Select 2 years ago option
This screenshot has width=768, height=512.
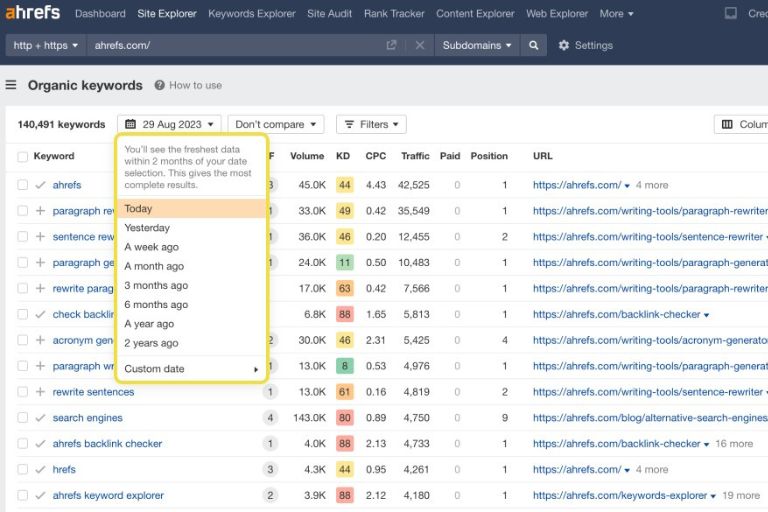coord(191,343)
